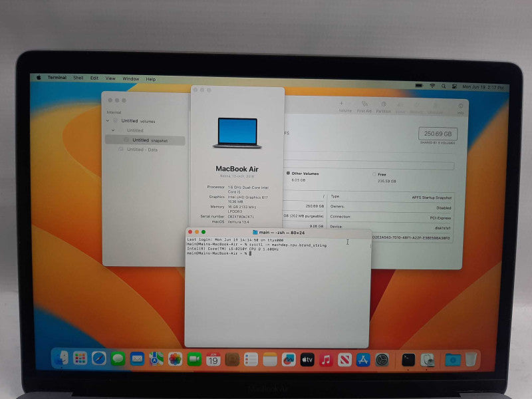Screen dimensions: 532x399
Task: Click 'APFS Startup Snapshot' type value
Action: pyautogui.click(x=432, y=198)
